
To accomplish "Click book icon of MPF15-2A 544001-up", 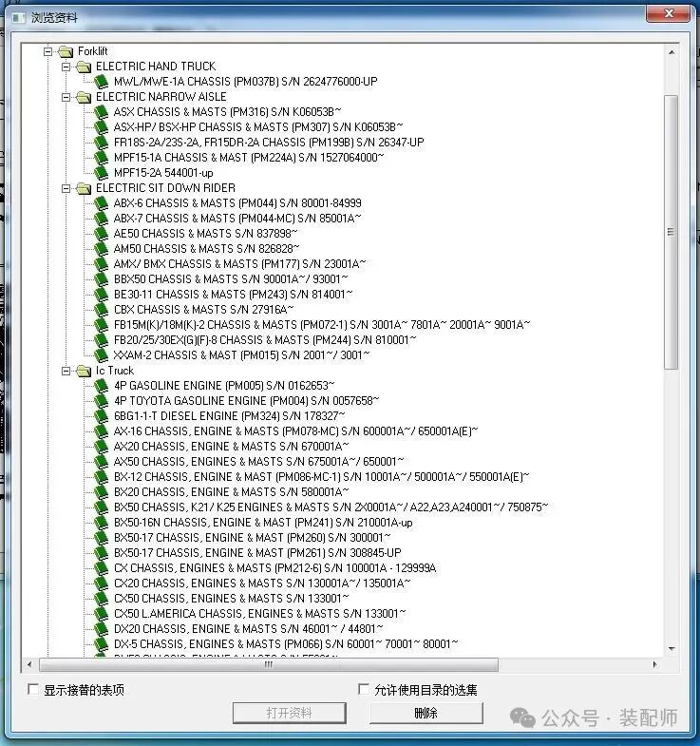I will point(102,173).
